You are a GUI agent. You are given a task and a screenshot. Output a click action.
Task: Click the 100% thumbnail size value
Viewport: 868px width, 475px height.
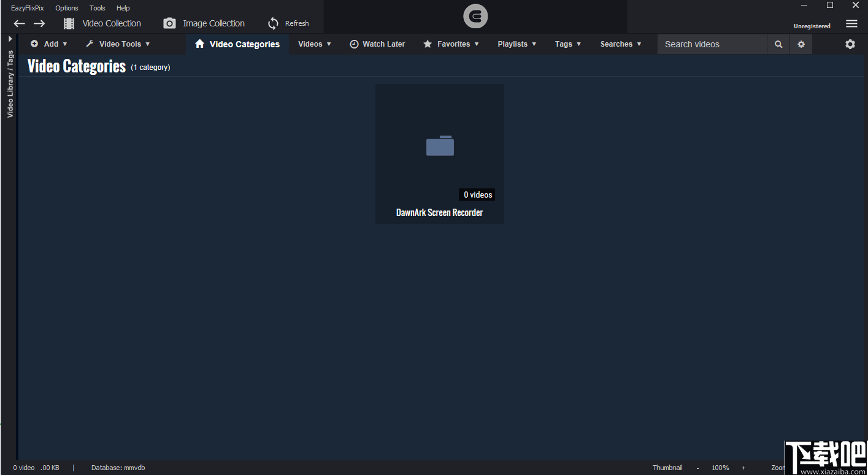coord(720,468)
